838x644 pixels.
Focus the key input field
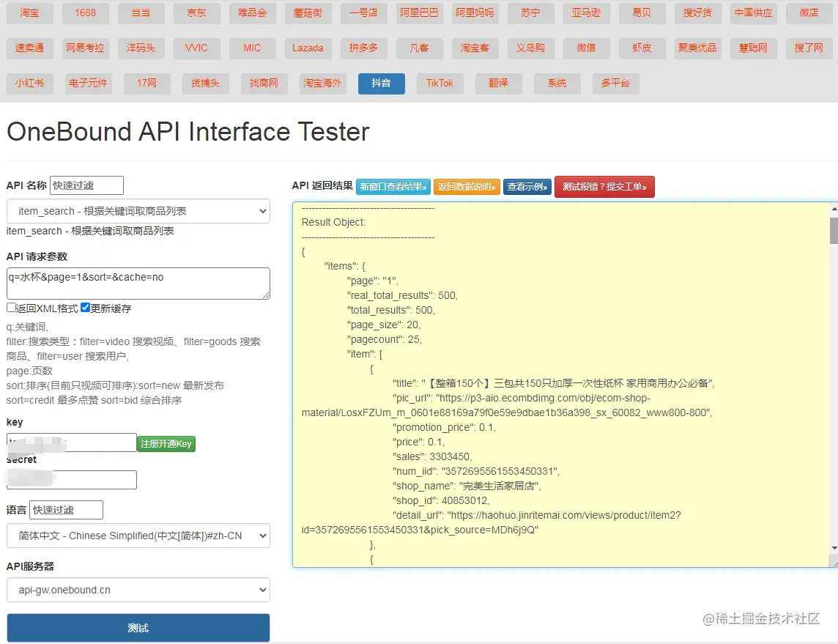pyautogui.click(x=72, y=443)
